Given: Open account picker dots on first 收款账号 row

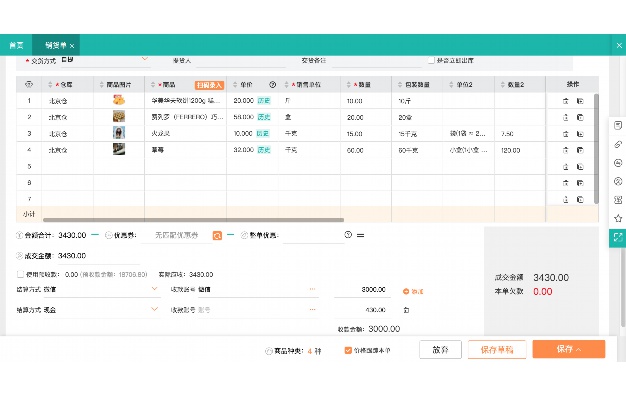Looking at the screenshot, I should point(312,289).
